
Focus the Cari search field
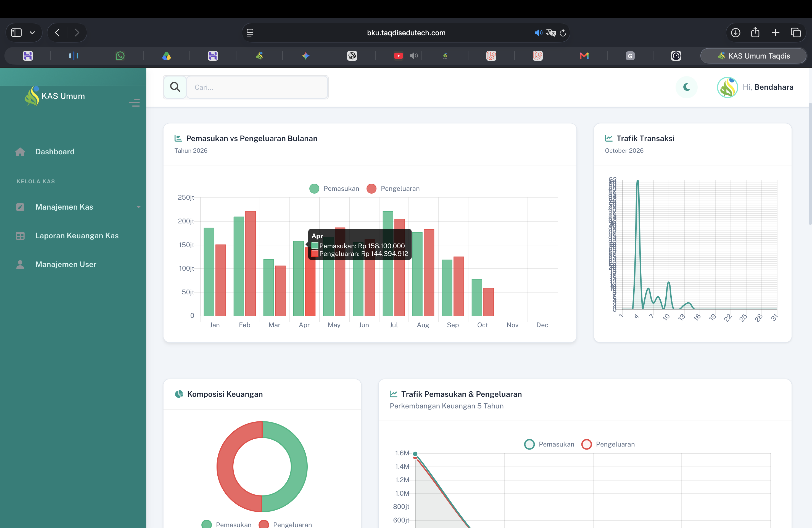(257, 87)
